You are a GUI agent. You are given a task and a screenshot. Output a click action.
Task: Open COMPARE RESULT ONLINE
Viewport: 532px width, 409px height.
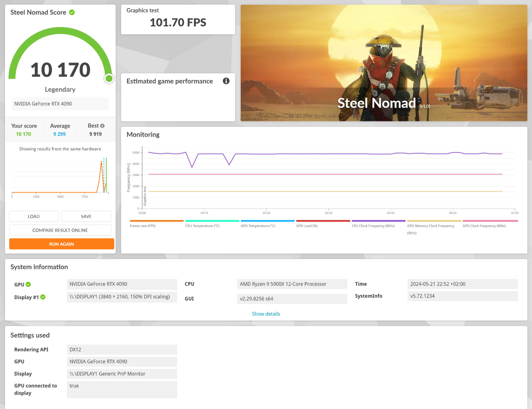pos(60,230)
